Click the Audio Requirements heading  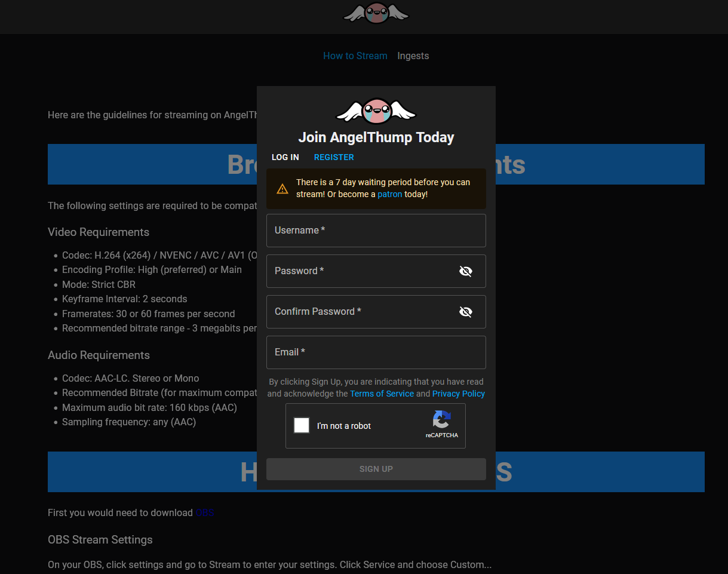coord(99,355)
